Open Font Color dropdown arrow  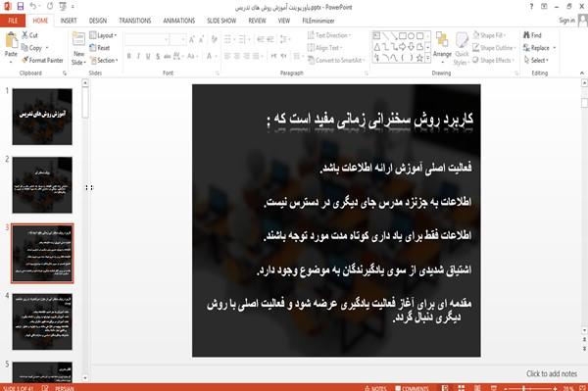tap(217, 56)
